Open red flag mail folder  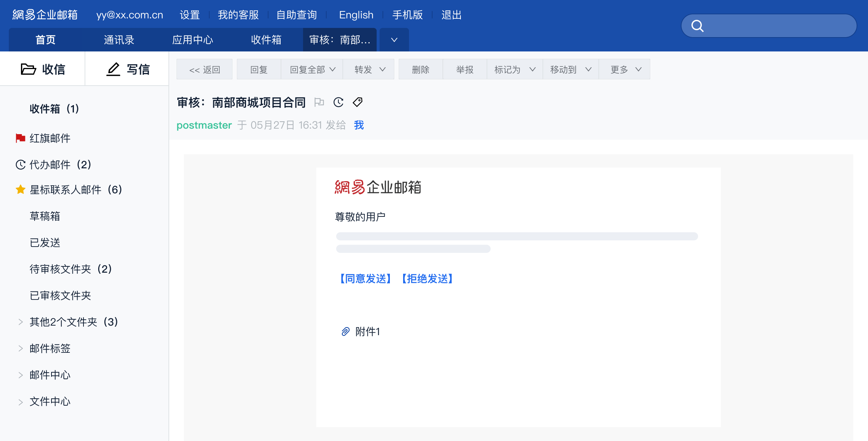point(50,138)
